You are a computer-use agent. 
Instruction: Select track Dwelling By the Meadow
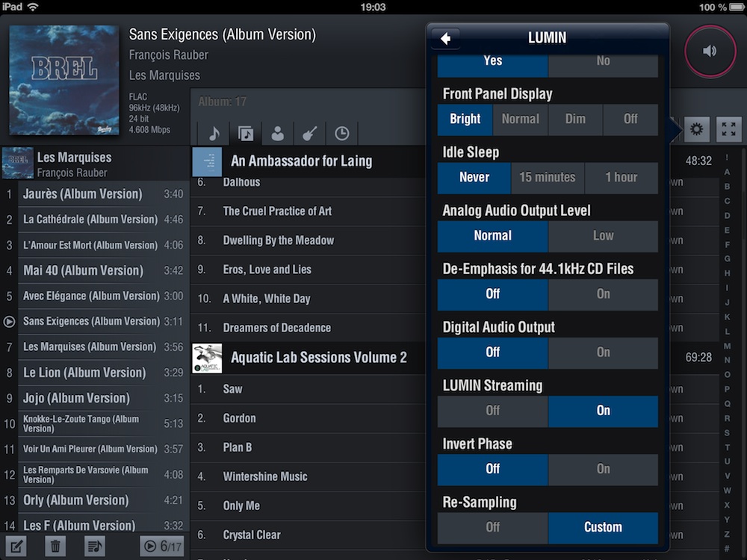point(309,240)
